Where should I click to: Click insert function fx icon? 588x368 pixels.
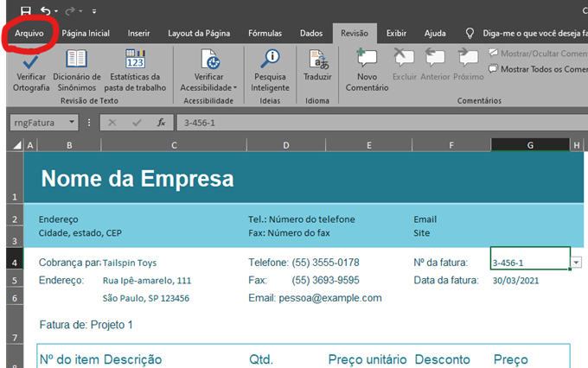(x=161, y=123)
